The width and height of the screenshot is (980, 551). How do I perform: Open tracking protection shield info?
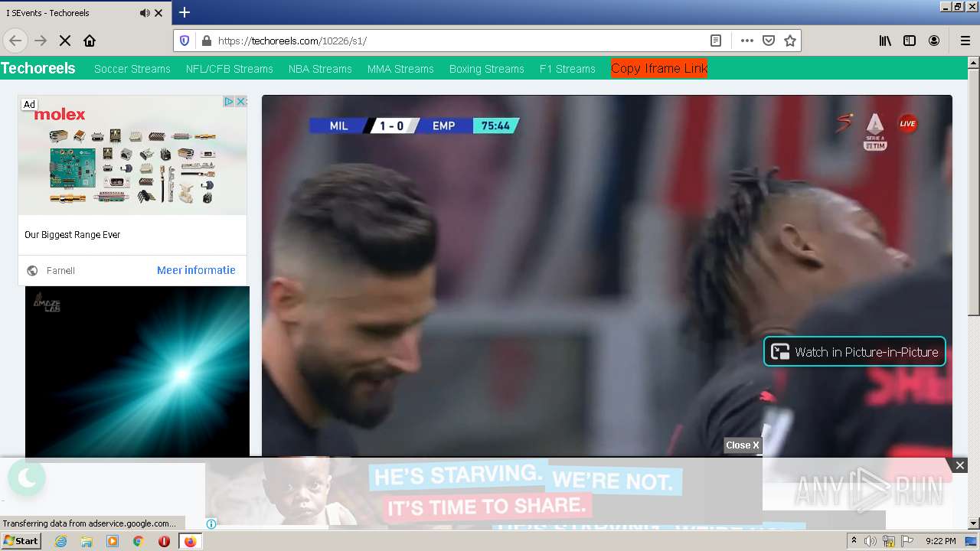pyautogui.click(x=185, y=41)
